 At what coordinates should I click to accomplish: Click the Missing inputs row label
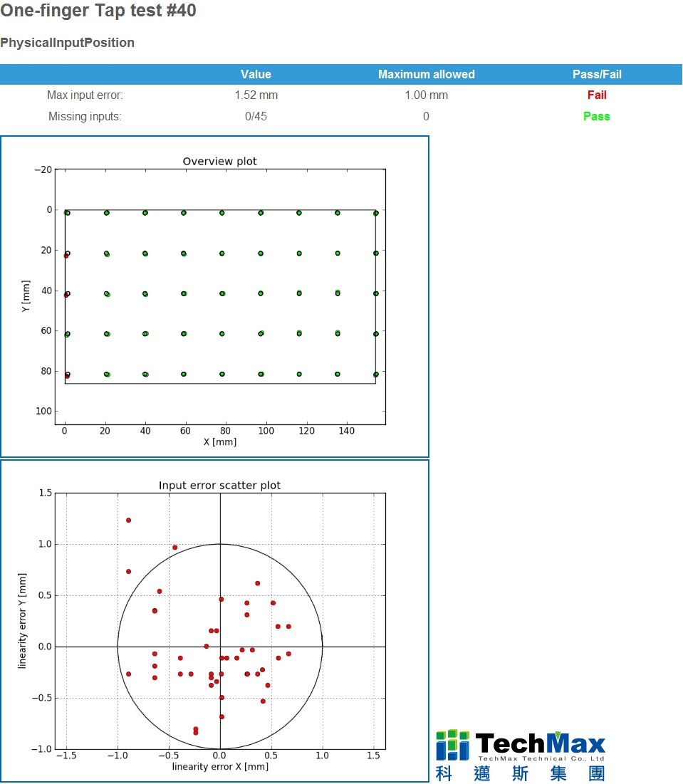tap(85, 117)
